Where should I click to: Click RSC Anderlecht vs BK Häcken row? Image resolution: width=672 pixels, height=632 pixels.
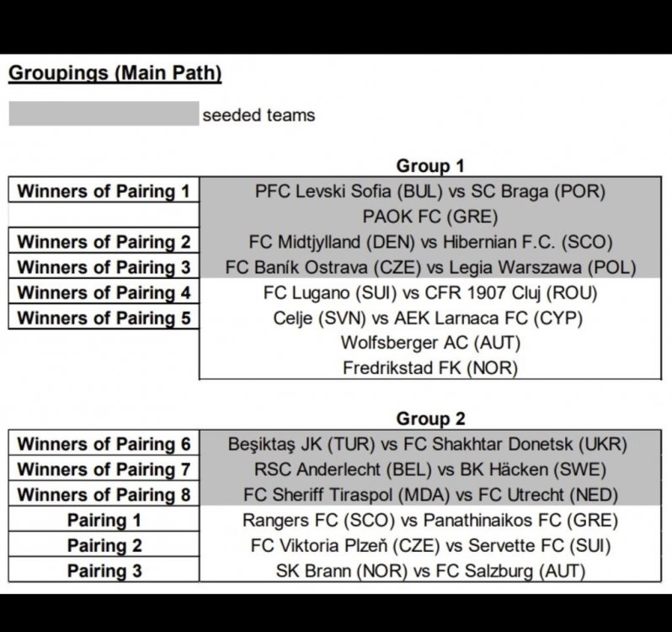[430, 469]
